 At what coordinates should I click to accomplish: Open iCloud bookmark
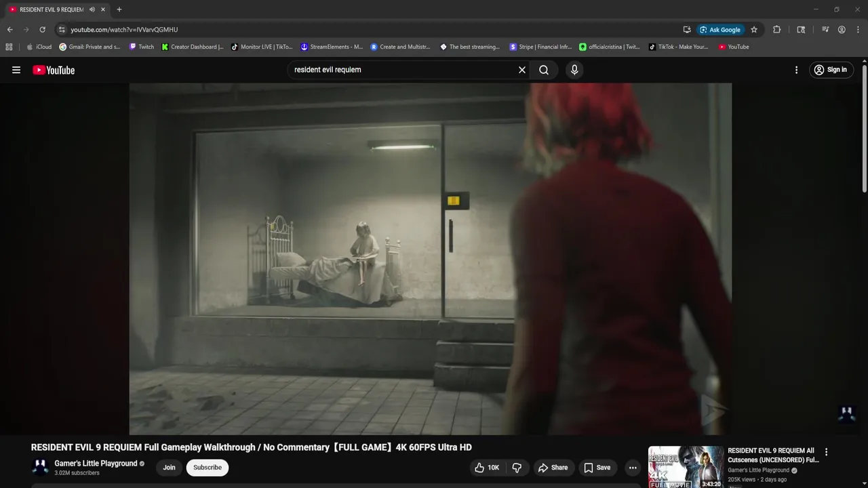(39, 47)
